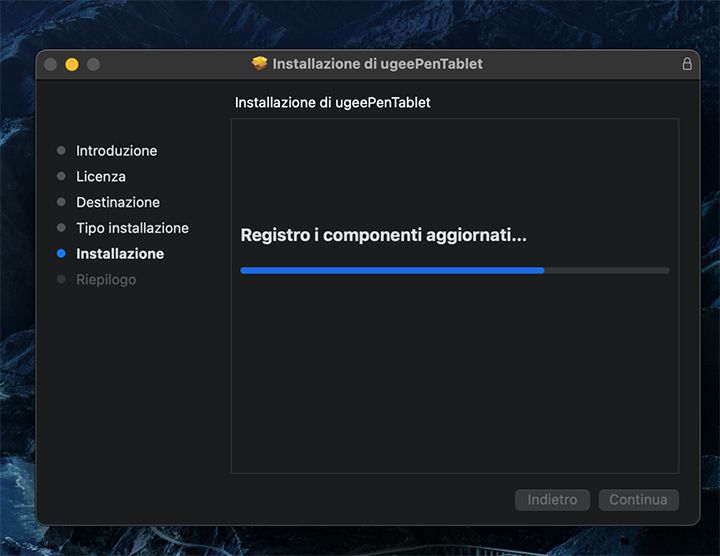The image size is (720, 556).
Task: Minimize the installer with the yellow button
Action: tap(72, 64)
